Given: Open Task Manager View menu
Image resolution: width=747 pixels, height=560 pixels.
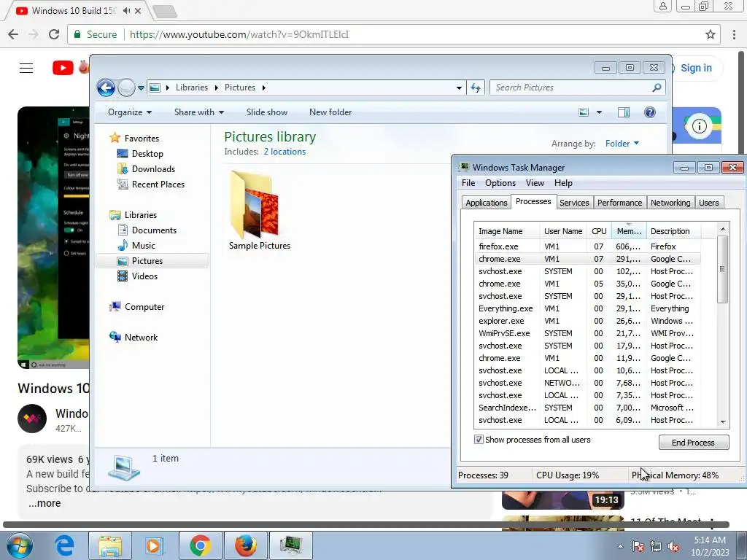Looking at the screenshot, I should click(535, 183).
